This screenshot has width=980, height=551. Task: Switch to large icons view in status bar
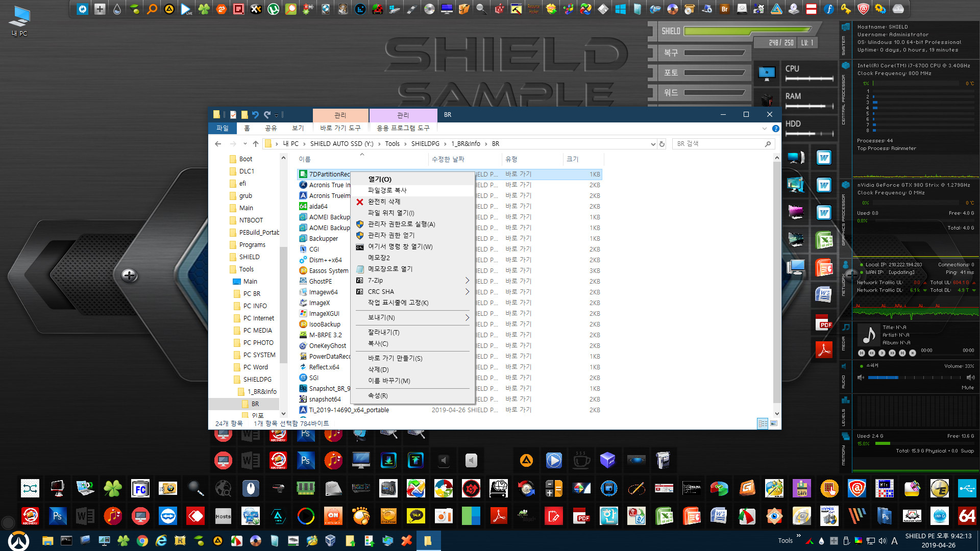[774, 423]
